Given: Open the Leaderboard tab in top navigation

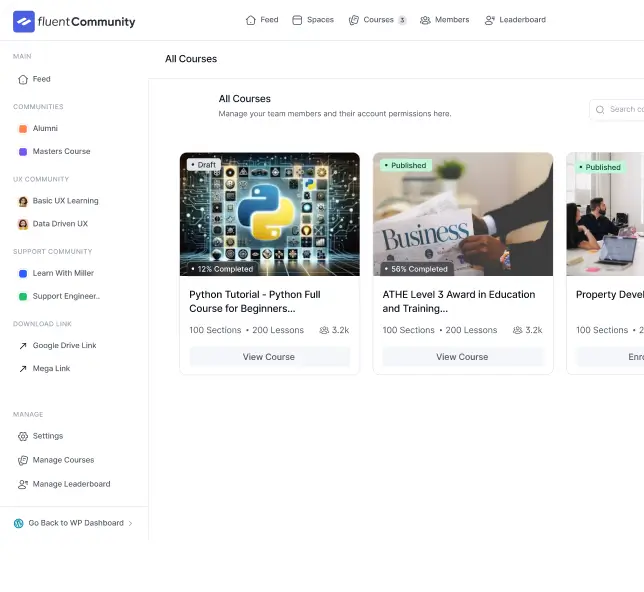Looking at the screenshot, I should tap(515, 20).
